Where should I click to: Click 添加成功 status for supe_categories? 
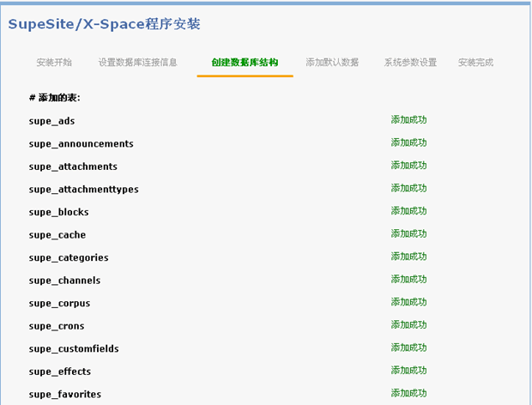[x=408, y=256]
